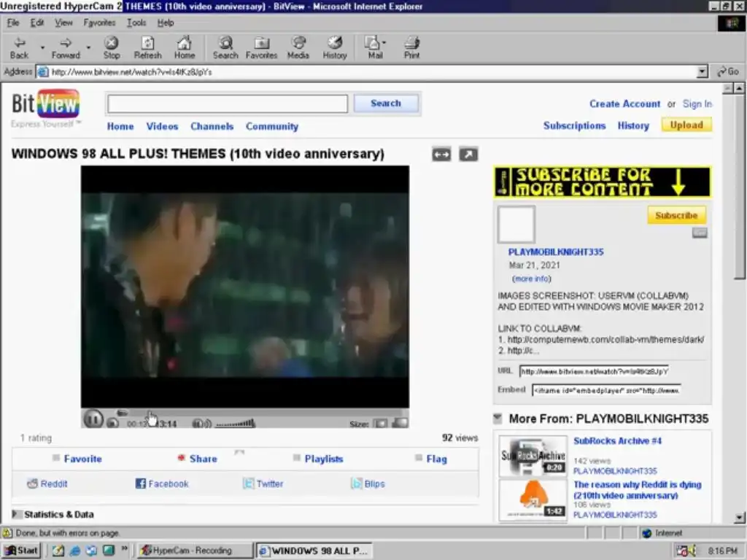
Task: Expand hidden Quick Launch icons chevron
Action: pyautogui.click(x=124, y=548)
